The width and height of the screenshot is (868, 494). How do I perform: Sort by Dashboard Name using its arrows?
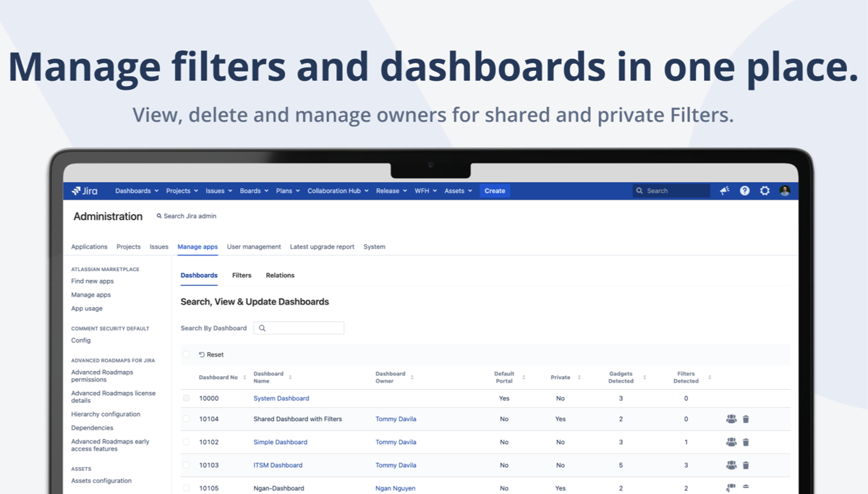(x=290, y=377)
